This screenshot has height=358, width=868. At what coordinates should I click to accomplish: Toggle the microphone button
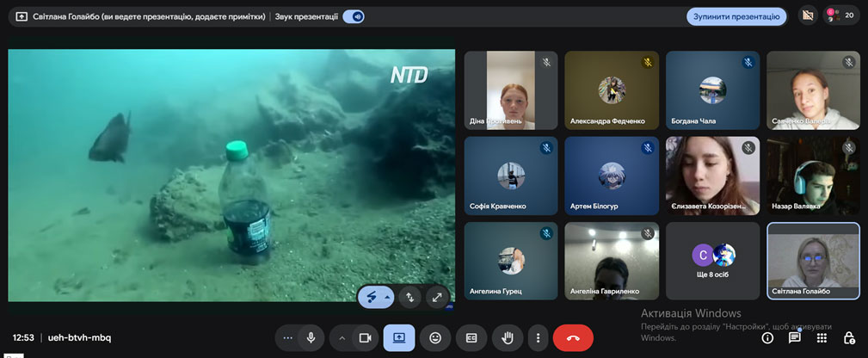(311, 338)
